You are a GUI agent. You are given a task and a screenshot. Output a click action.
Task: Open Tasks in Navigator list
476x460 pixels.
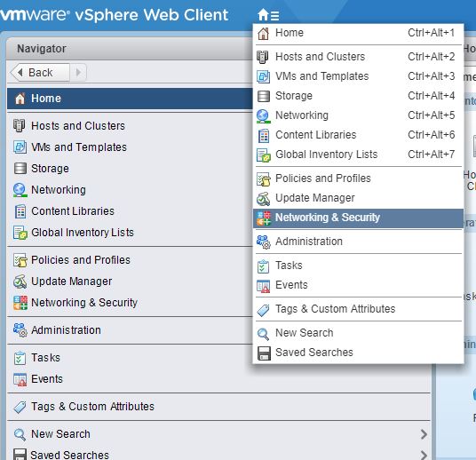point(130,358)
